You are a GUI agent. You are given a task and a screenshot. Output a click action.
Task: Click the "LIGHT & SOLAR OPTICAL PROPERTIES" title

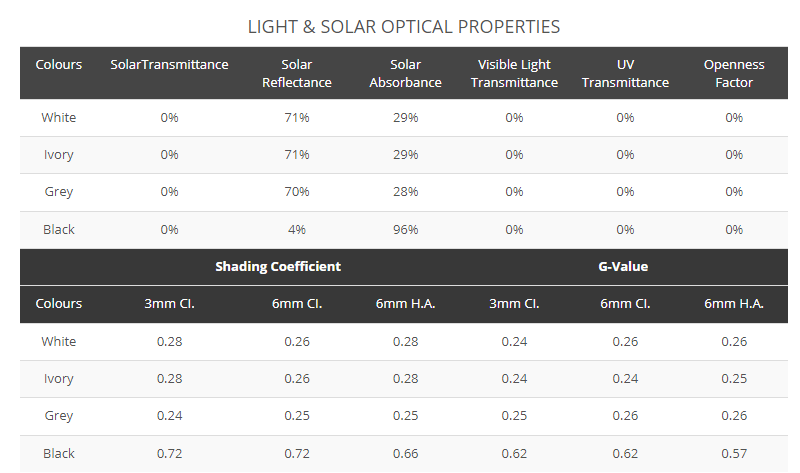[x=403, y=26]
